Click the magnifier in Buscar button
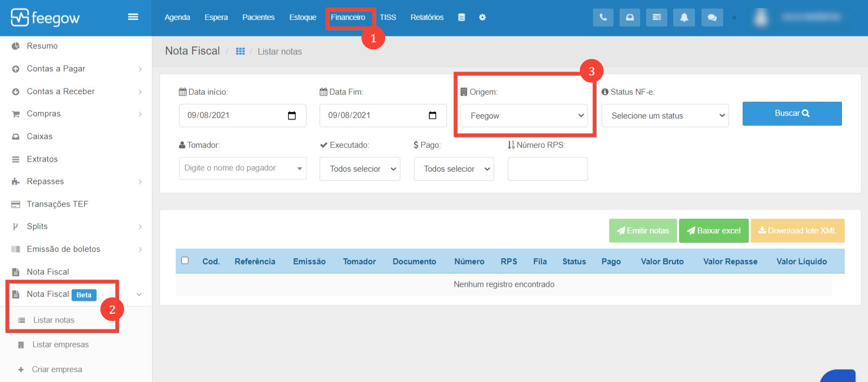Viewport: 868px width, 382px height. point(806,113)
